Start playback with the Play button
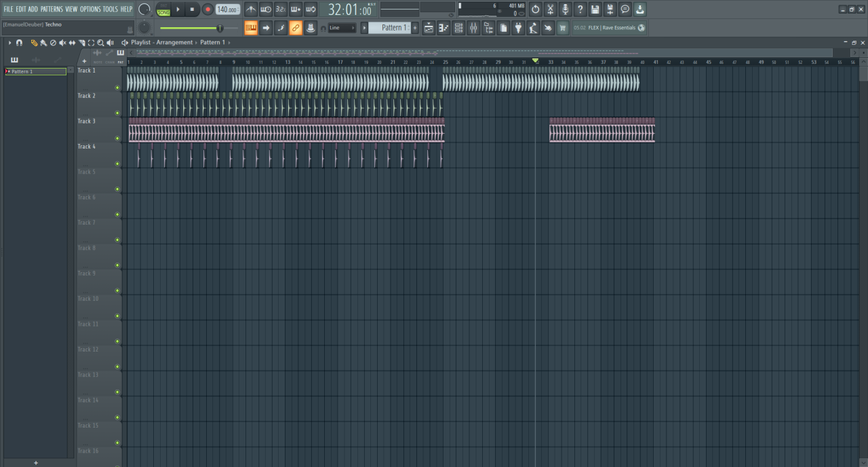Image resolution: width=868 pixels, height=467 pixels. pos(178,10)
